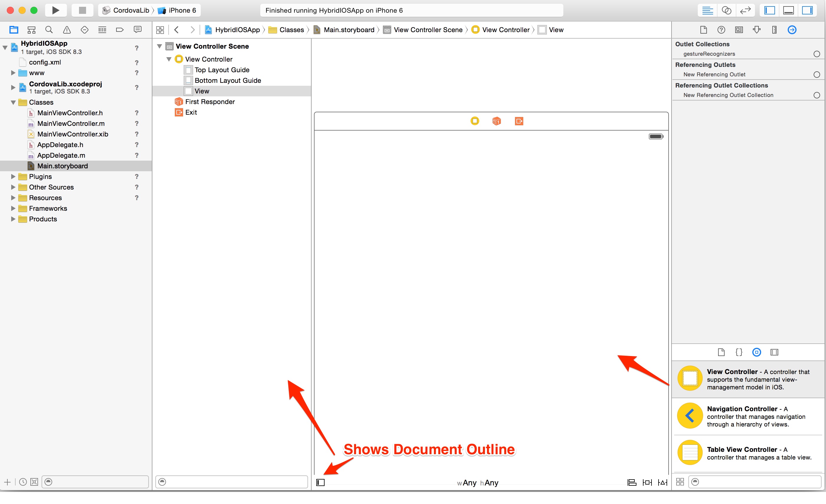Show the Identity inspector

pyautogui.click(x=739, y=30)
